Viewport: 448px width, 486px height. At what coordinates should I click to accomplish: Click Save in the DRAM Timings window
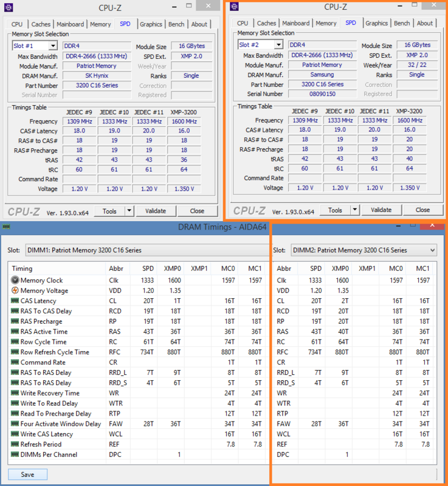[27, 474]
